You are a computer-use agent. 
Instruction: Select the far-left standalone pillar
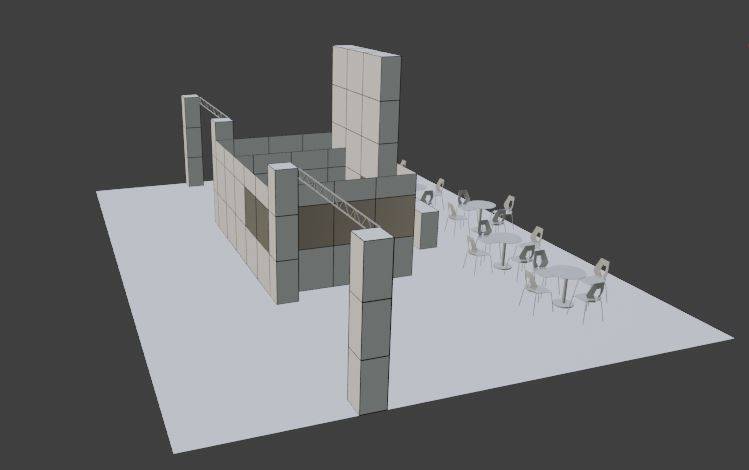pyautogui.click(x=191, y=140)
